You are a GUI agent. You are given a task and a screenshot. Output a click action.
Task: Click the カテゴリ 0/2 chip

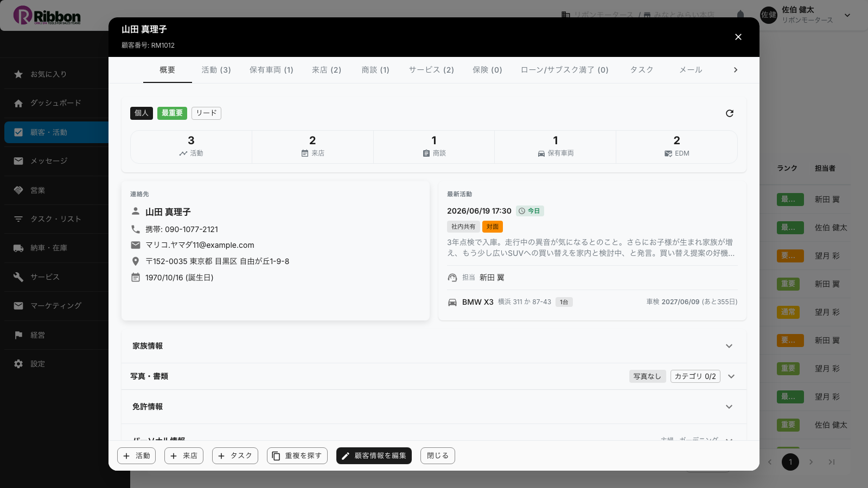[695, 376]
